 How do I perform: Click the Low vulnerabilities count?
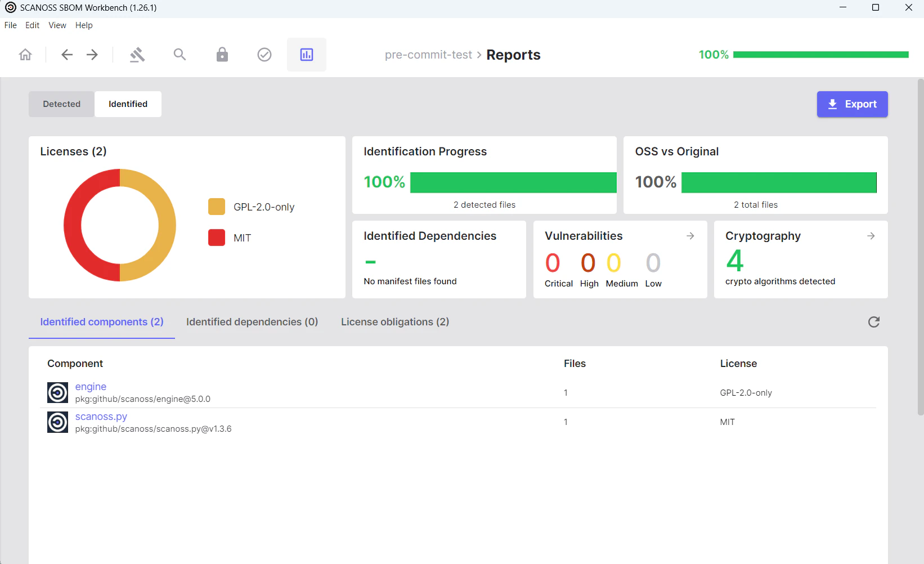pyautogui.click(x=653, y=263)
